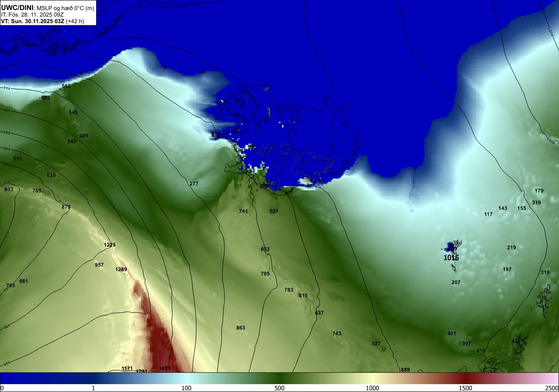The width and height of the screenshot is (559, 392).
Task: Click the height value '803'
Action: (9, 189)
